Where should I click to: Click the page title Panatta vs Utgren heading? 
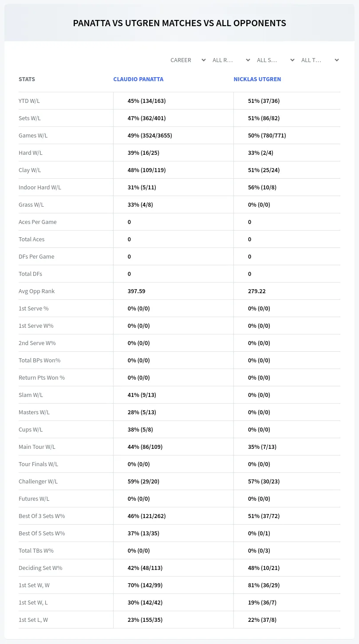tap(179, 23)
